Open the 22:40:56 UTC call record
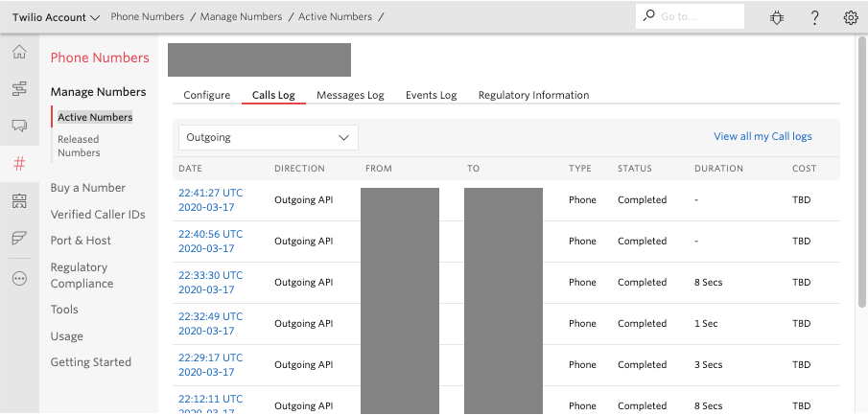 coord(210,241)
